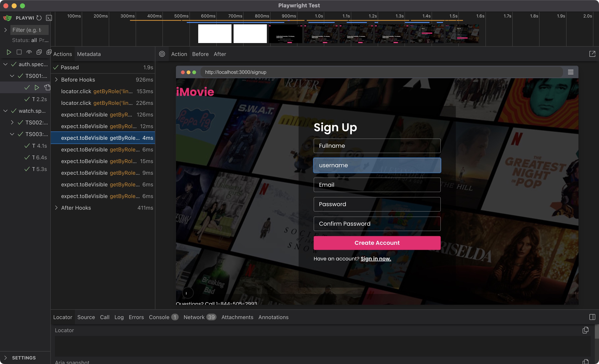Image resolution: width=599 pixels, height=364 pixels.
Task: Open the Errors tab
Action: [x=136, y=317]
